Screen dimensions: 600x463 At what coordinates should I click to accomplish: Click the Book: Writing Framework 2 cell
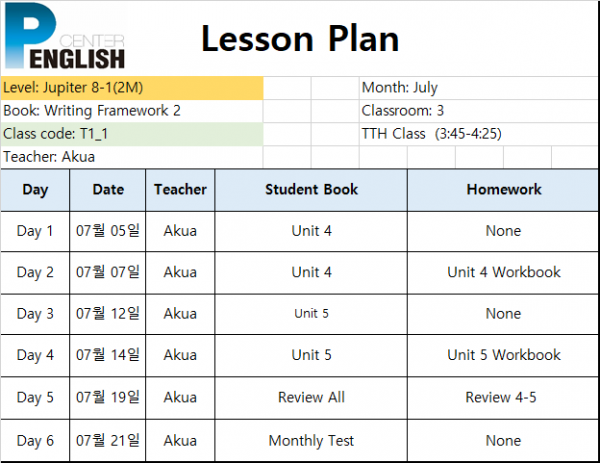tap(132, 111)
